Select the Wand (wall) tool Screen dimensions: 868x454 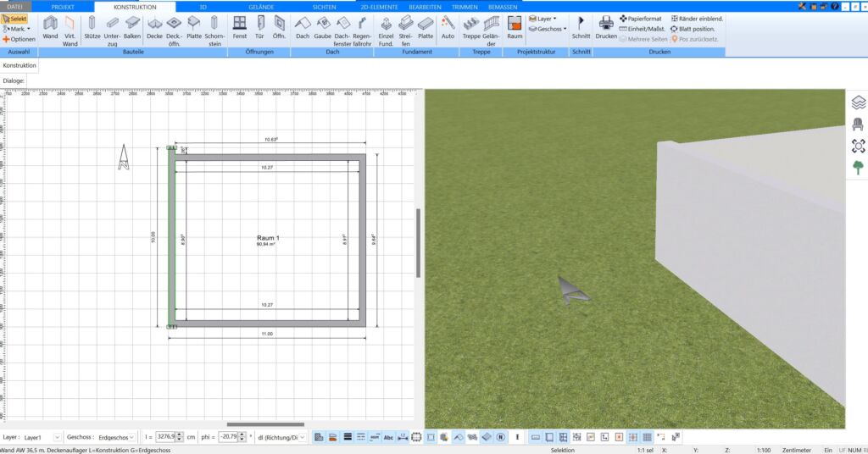coord(50,28)
